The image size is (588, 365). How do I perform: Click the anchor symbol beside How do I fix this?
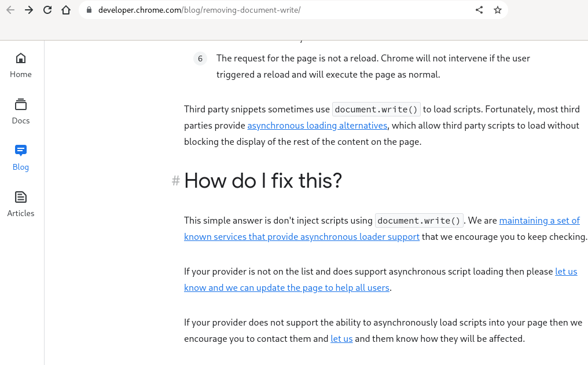[x=175, y=181]
